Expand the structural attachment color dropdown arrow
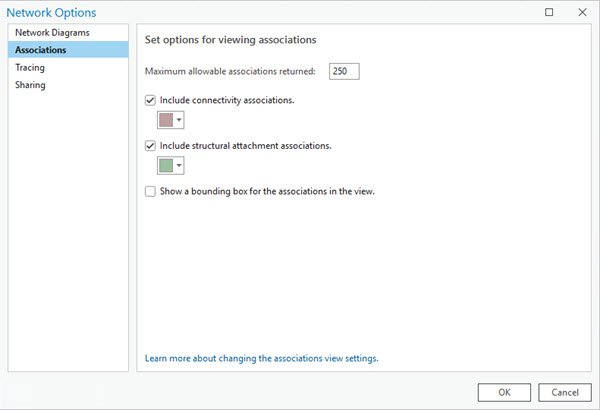The image size is (600, 410). pyautogui.click(x=179, y=165)
